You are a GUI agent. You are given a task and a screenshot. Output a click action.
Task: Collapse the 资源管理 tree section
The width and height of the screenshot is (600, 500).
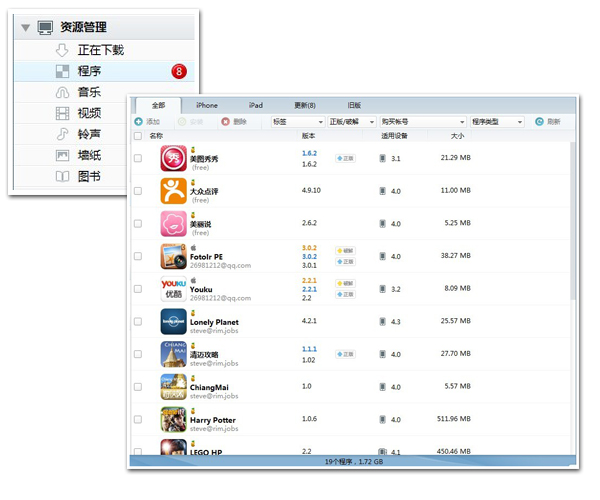coord(26,28)
